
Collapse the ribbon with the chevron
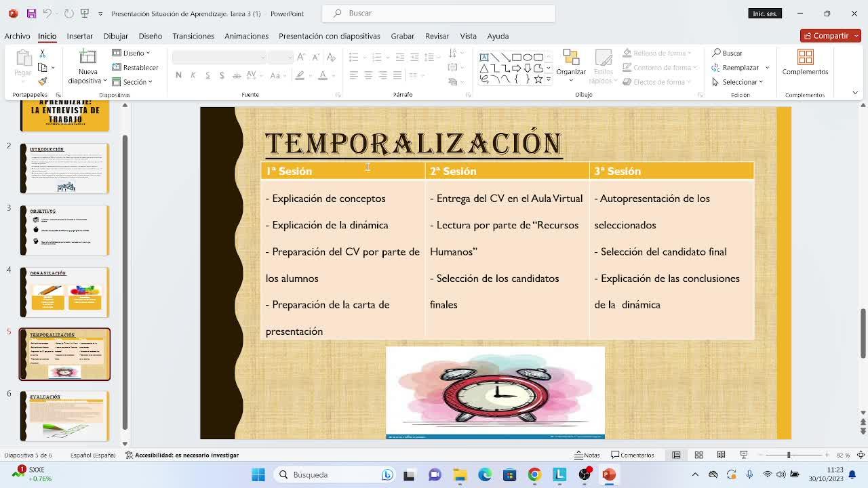coord(855,93)
